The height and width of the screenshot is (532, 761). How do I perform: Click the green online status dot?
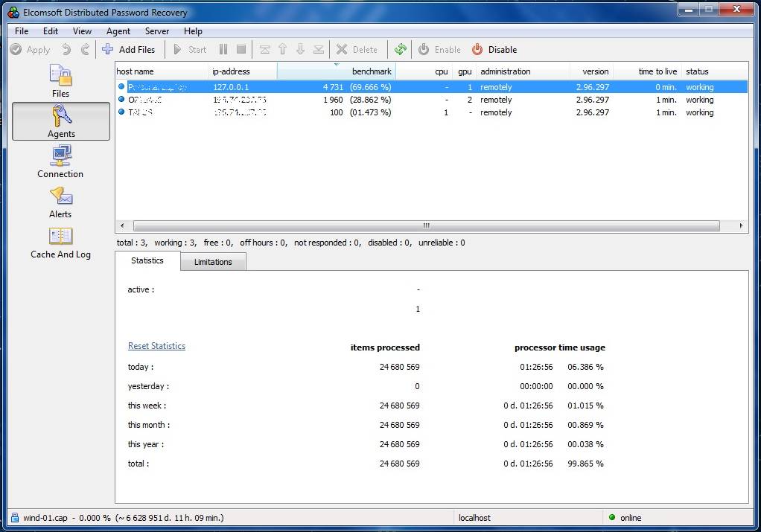click(612, 517)
